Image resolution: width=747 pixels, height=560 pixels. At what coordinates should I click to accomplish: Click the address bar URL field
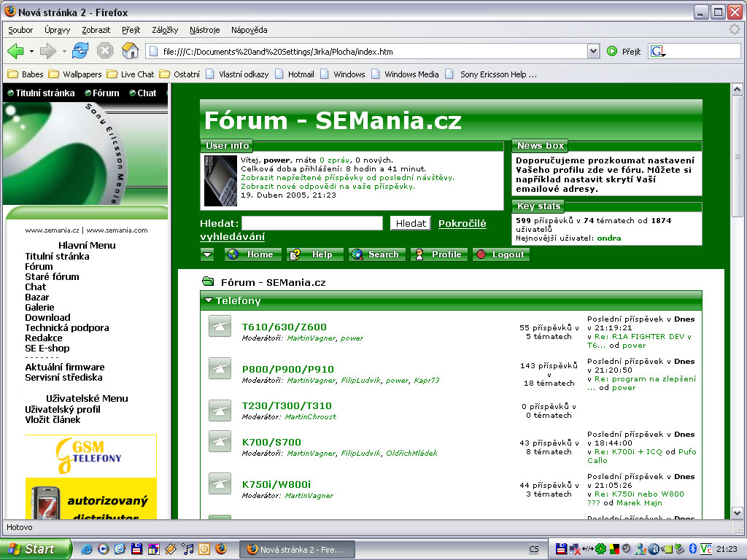click(x=367, y=52)
